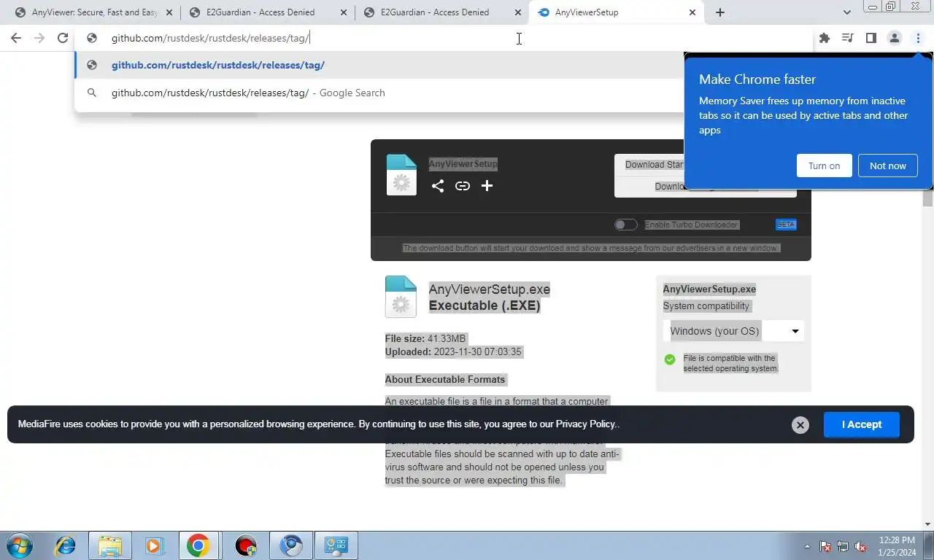Expand the Windows (your OS) dropdown
This screenshot has height=560, width=934.
point(733,331)
